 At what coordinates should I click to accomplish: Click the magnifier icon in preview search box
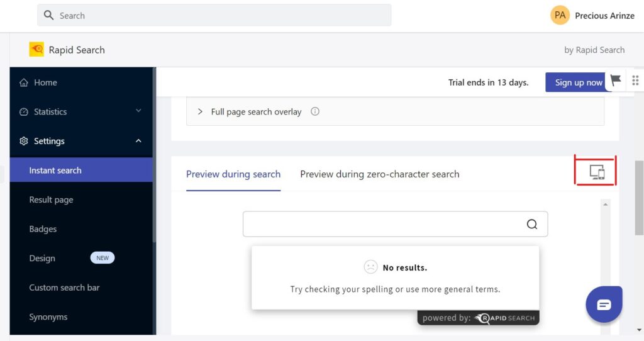coord(532,224)
